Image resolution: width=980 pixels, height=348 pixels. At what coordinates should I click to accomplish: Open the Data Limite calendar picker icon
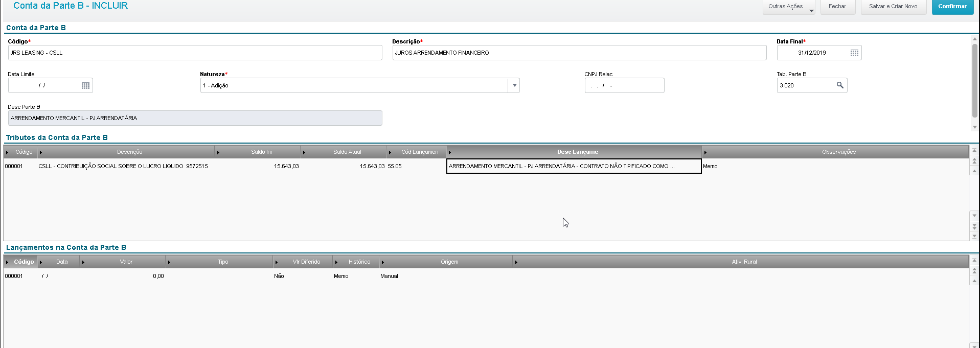click(x=85, y=85)
